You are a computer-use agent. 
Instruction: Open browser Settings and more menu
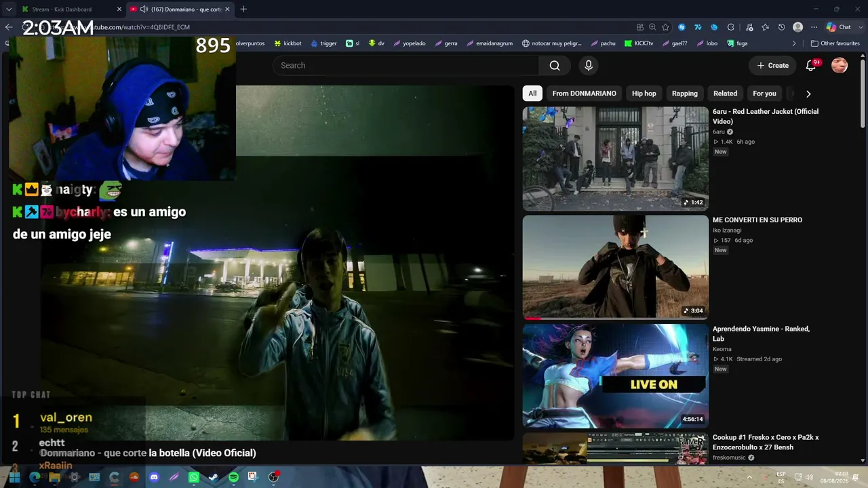click(814, 27)
